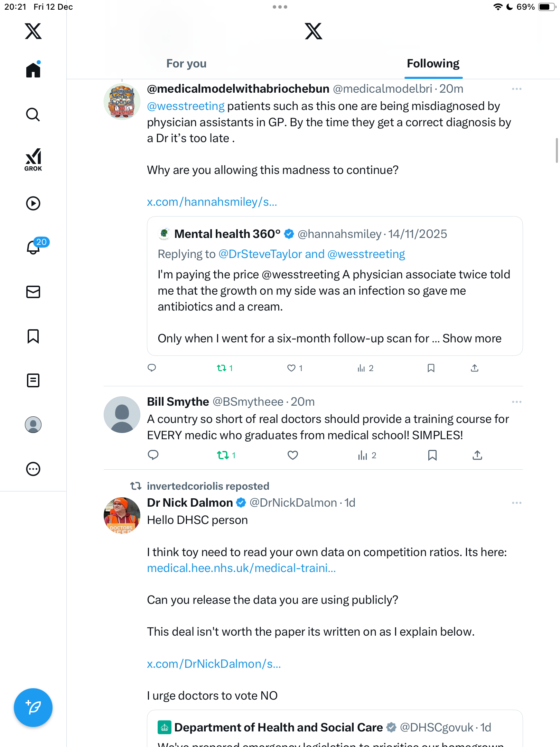
Task: Open the Search page in sidebar
Action: pyautogui.click(x=33, y=114)
